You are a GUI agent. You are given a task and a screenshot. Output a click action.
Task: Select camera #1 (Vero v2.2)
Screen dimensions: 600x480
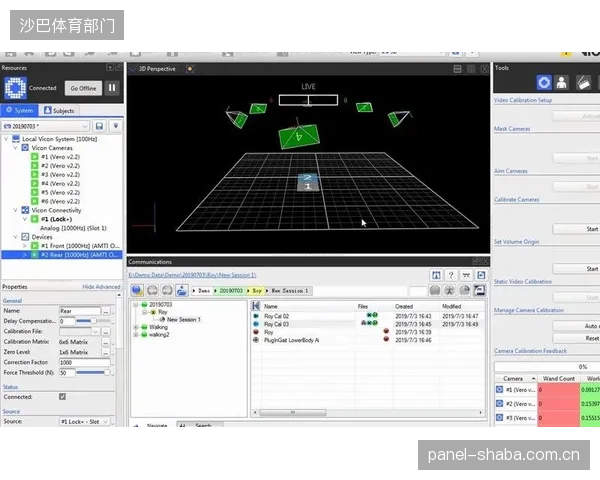(x=60, y=157)
